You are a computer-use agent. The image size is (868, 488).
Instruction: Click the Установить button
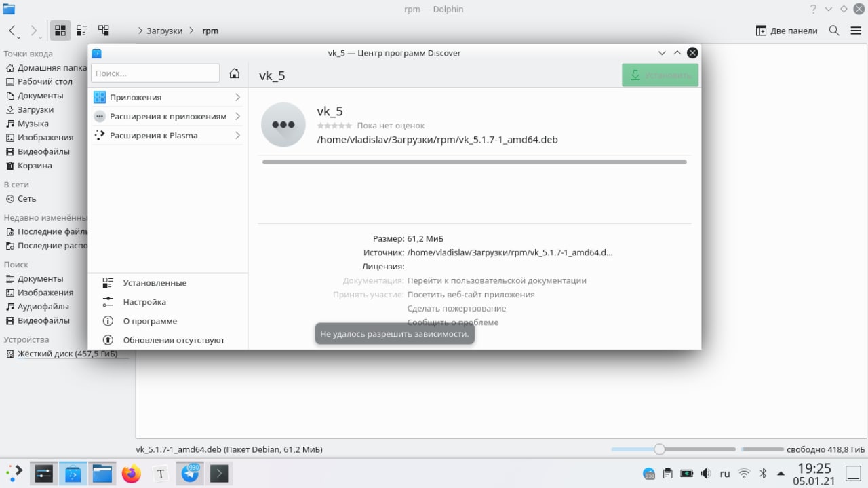click(660, 75)
